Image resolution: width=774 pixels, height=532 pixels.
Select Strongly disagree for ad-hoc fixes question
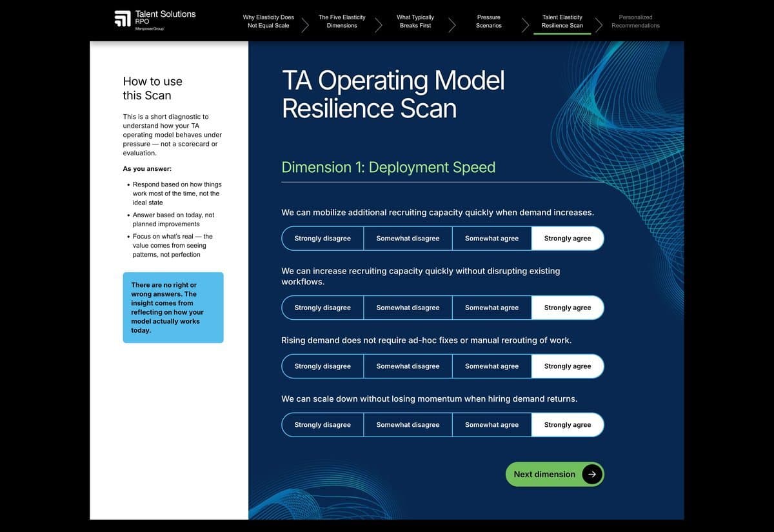pos(322,366)
